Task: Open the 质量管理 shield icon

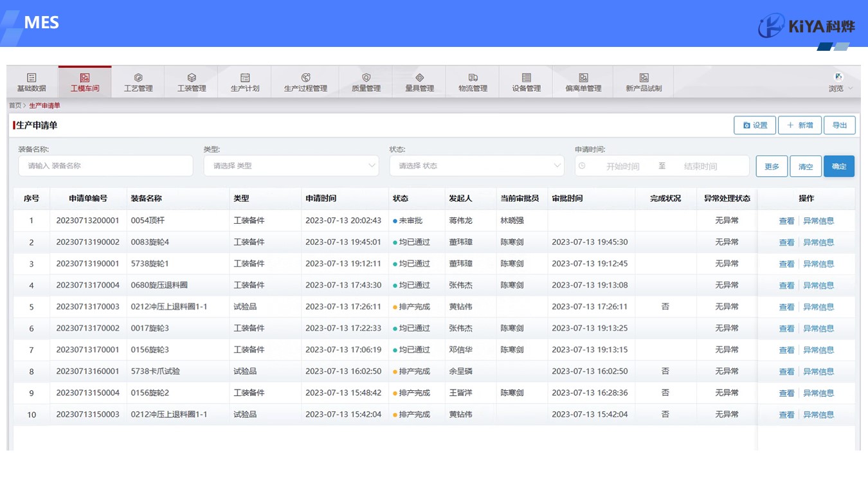Action: coord(366,78)
